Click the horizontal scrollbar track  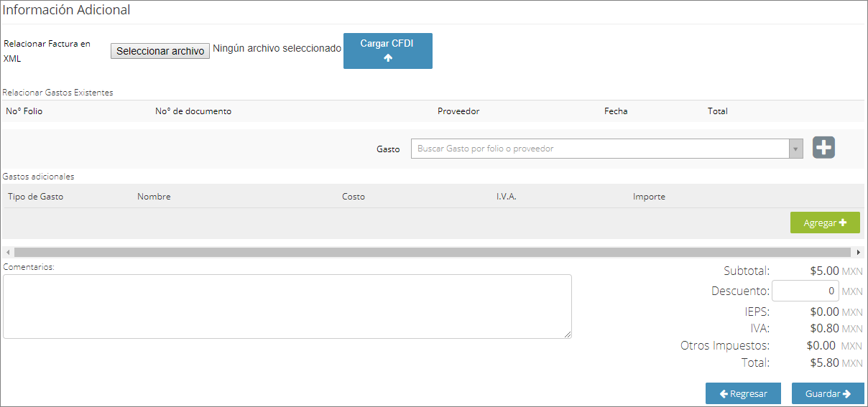[x=433, y=253]
